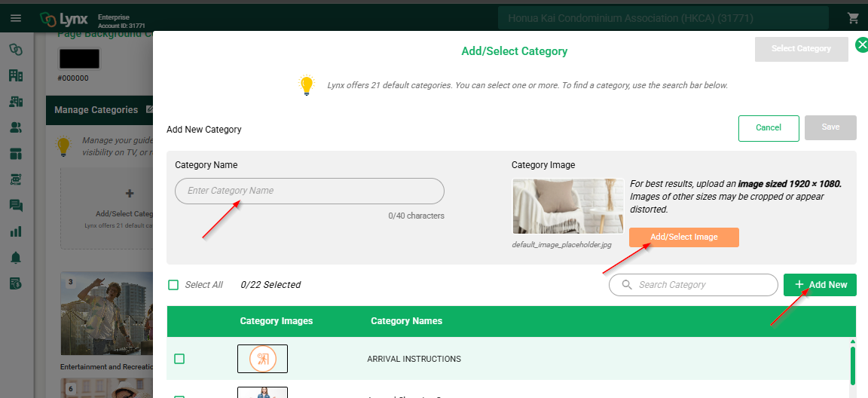
Task: Click the Manage Categories heading
Action: point(96,109)
